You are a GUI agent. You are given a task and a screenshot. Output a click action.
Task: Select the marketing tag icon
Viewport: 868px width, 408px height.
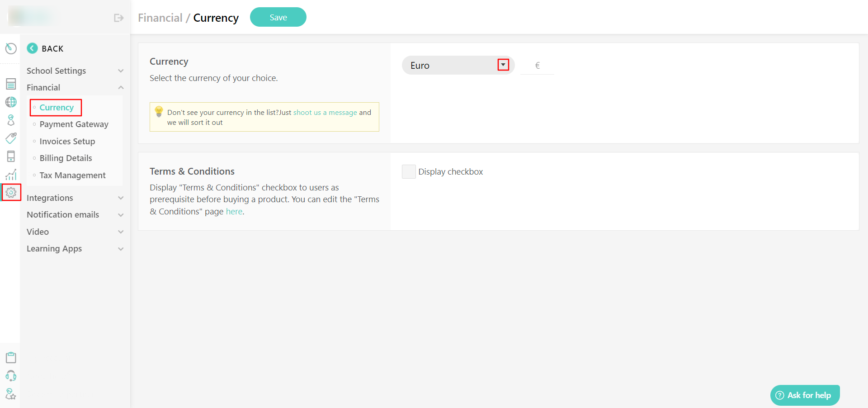tap(11, 138)
